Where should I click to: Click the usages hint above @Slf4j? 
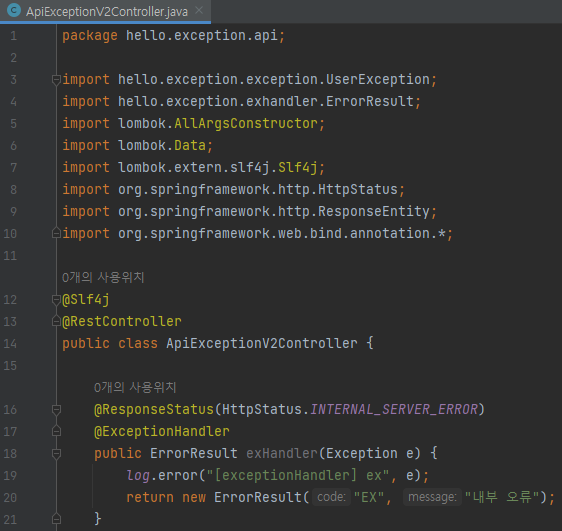(x=103, y=277)
